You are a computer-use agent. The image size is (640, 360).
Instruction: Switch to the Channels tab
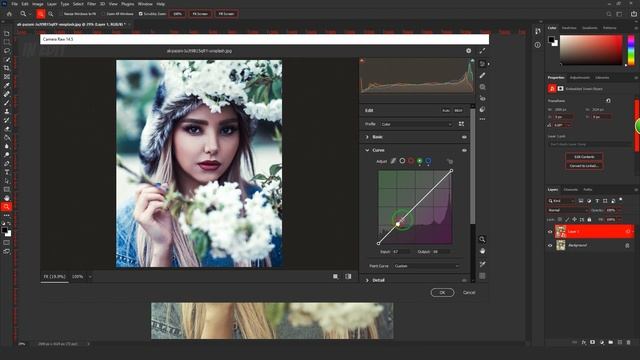(x=571, y=190)
